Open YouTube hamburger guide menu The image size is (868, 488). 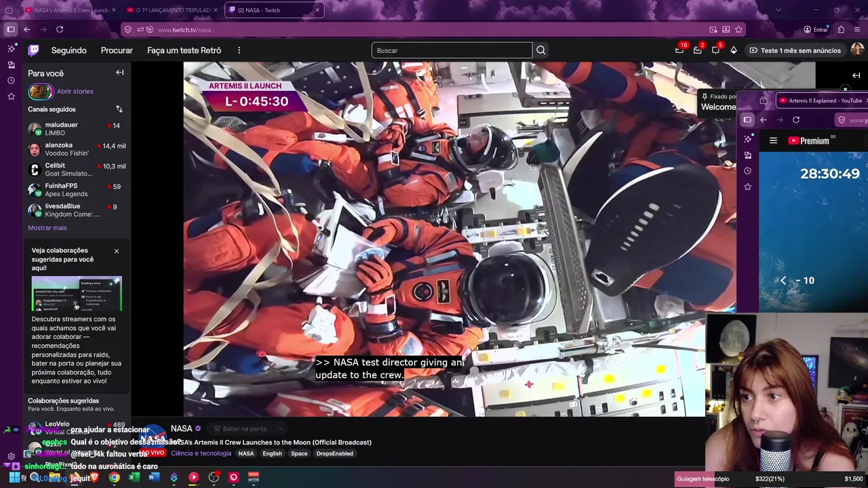[773, 140]
